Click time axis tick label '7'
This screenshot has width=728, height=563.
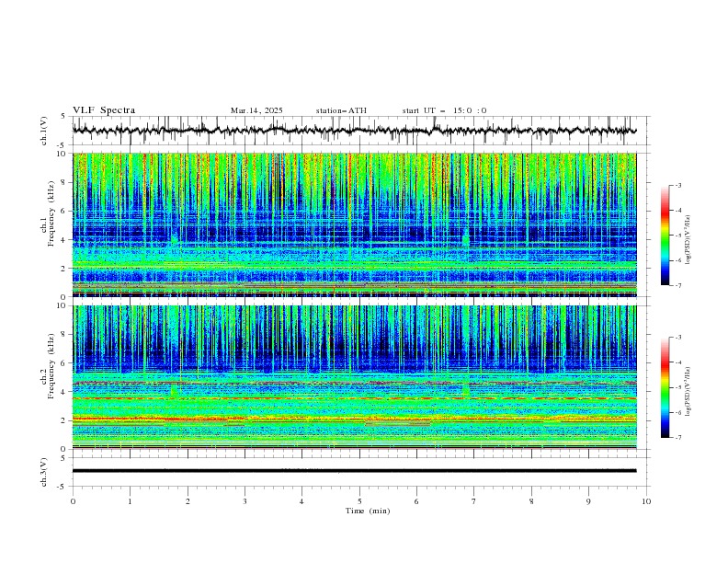(x=474, y=501)
